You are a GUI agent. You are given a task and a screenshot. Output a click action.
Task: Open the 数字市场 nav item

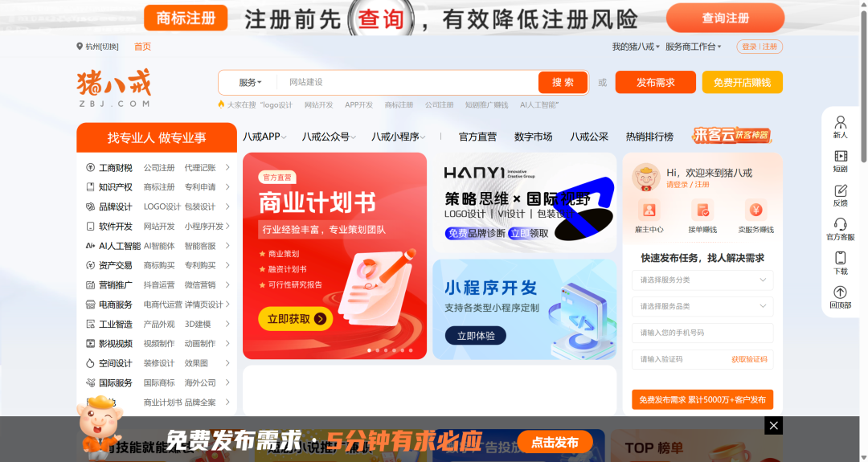[x=533, y=137]
